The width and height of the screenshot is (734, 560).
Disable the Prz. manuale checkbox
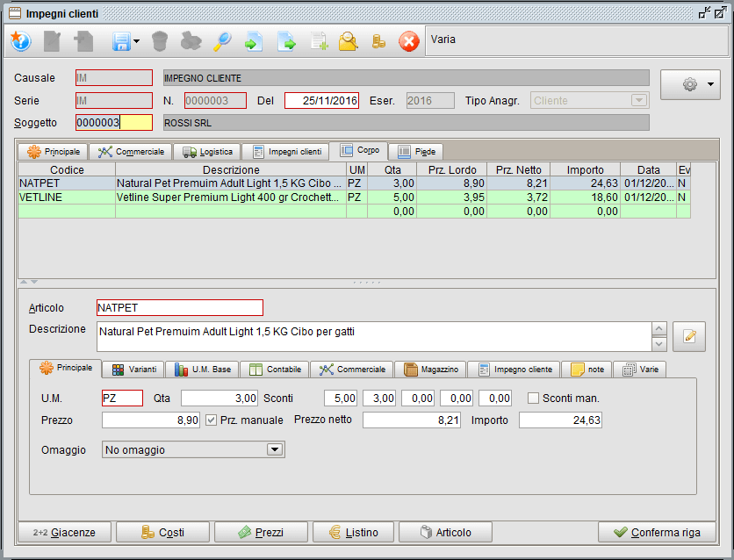pos(210,420)
